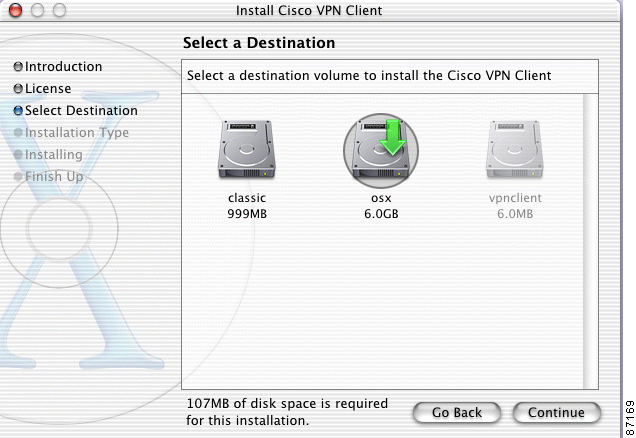Click the License step bullet
The image size is (636, 438).
click(18, 89)
